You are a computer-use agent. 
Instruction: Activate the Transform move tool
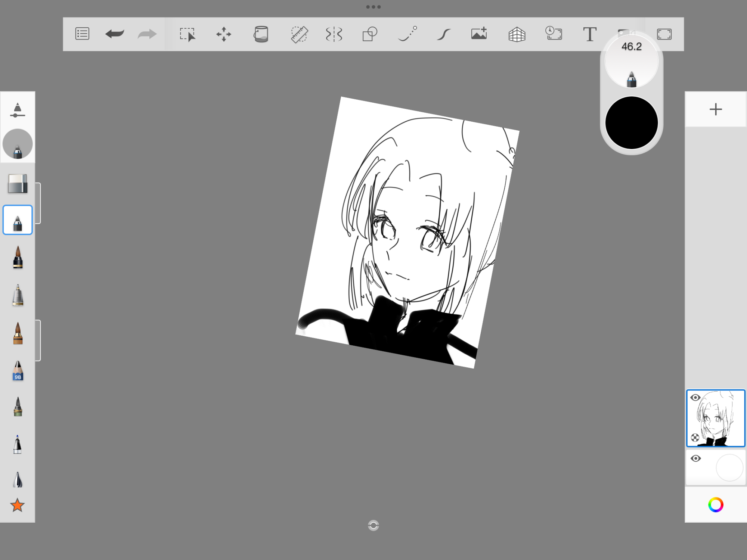[x=224, y=34]
